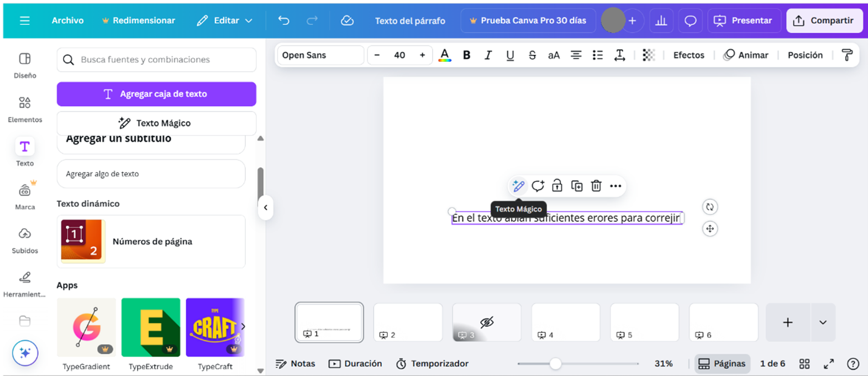Image resolution: width=868 pixels, height=376 pixels.
Task: Expand the arrow next to add page
Action: [x=823, y=322]
